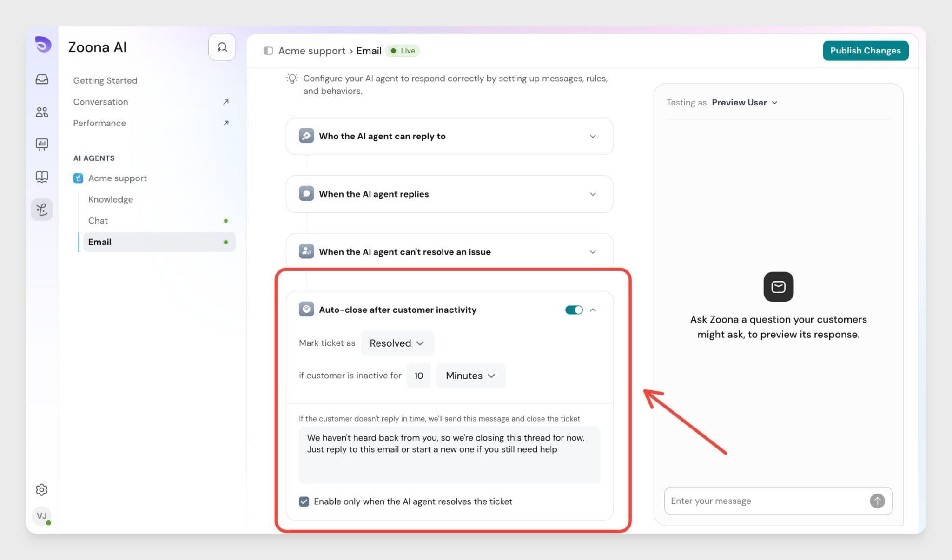Open the Minutes unit dropdown

pyautogui.click(x=470, y=376)
